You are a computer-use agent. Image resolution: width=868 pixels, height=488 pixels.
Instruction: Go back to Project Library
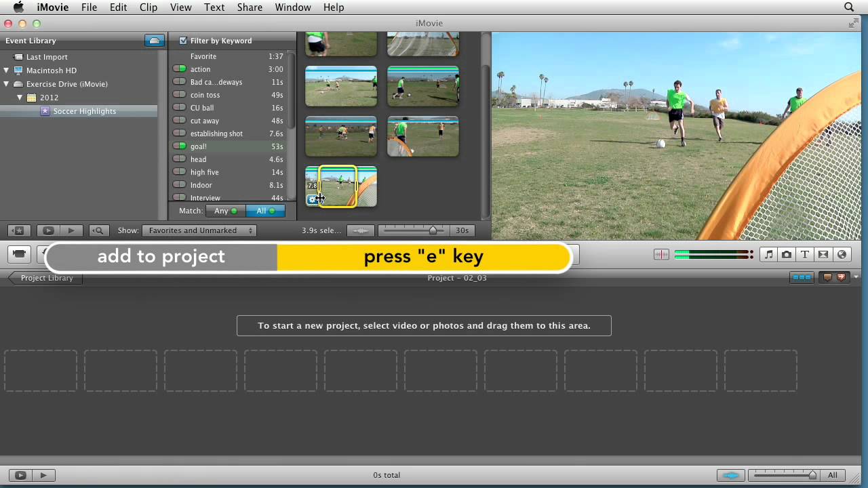(x=45, y=278)
